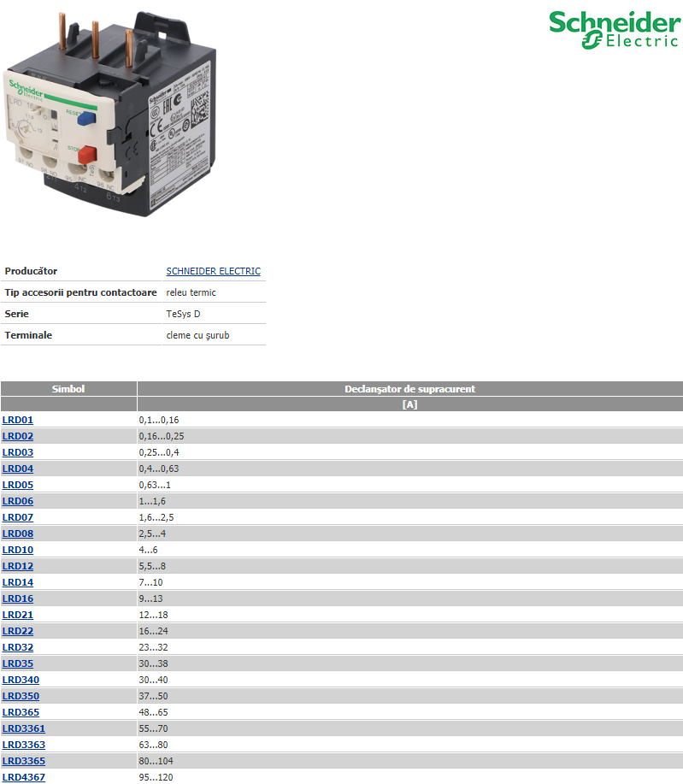The image size is (683, 784).
Task: Select the 55...70 current range cell
Action: 410,728
